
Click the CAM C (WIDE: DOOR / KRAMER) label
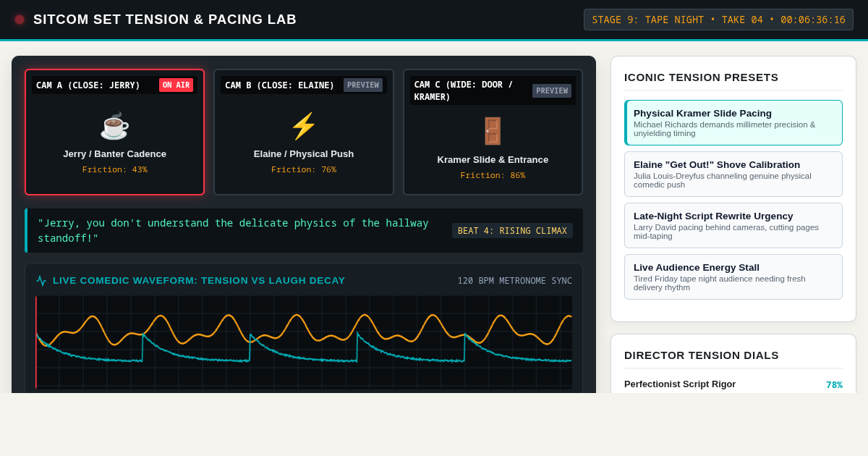(x=464, y=90)
